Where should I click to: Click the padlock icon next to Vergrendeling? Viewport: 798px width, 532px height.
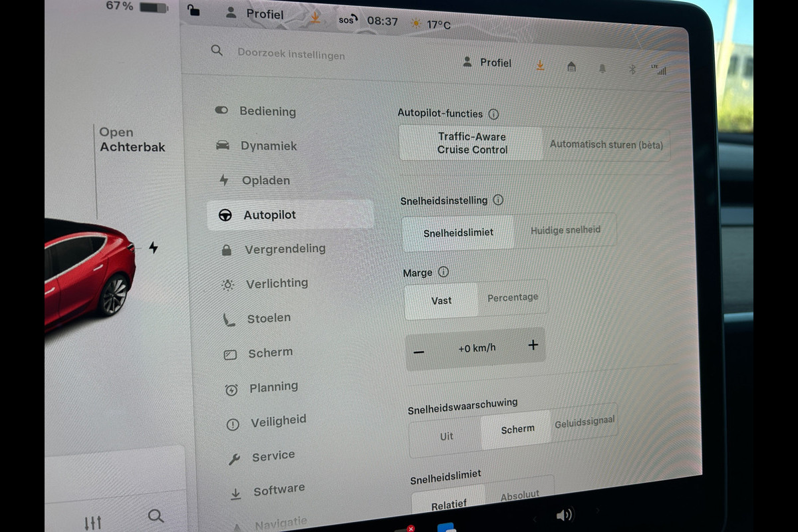pyautogui.click(x=227, y=250)
